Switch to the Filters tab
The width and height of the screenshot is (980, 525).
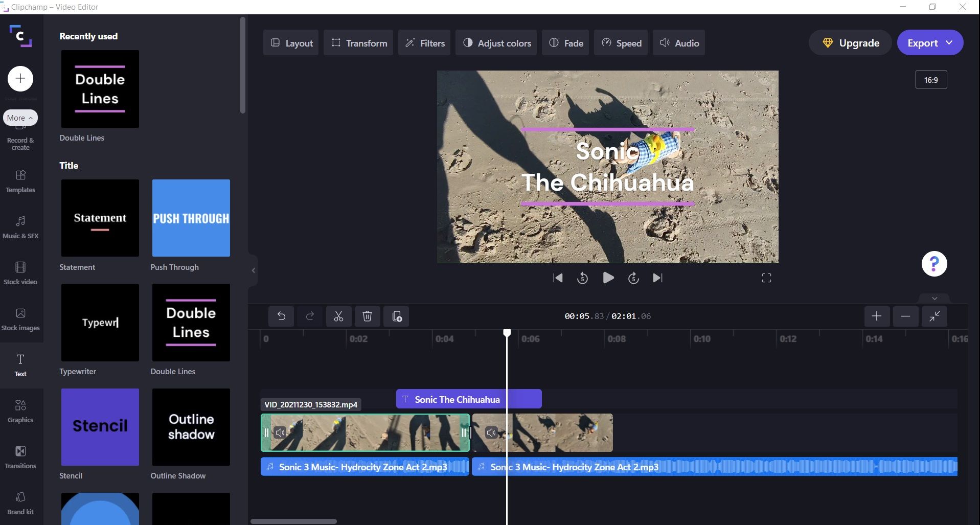click(424, 43)
